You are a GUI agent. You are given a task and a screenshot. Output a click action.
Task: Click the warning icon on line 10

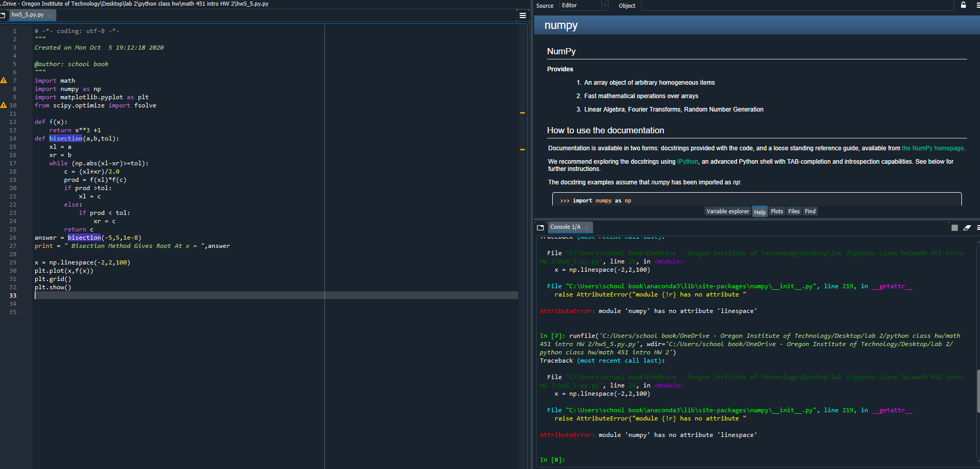(4, 105)
